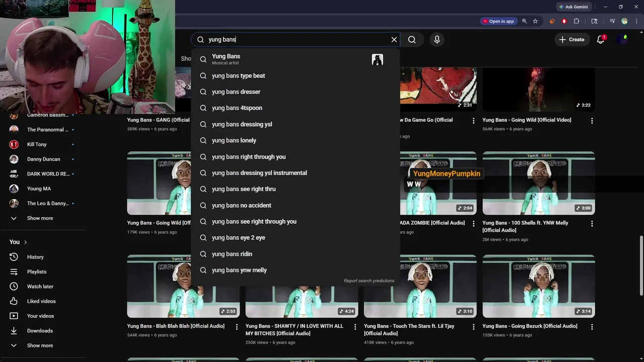This screenshot has width=644, height=362.
Task: Open the 100 Shells ft. YNW Melly thumbnail
Action: point(538,184)
